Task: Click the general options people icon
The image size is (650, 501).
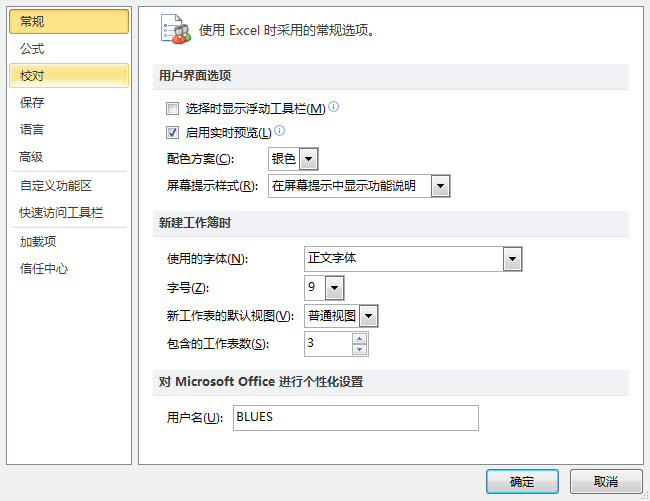Action: (176, 29)
